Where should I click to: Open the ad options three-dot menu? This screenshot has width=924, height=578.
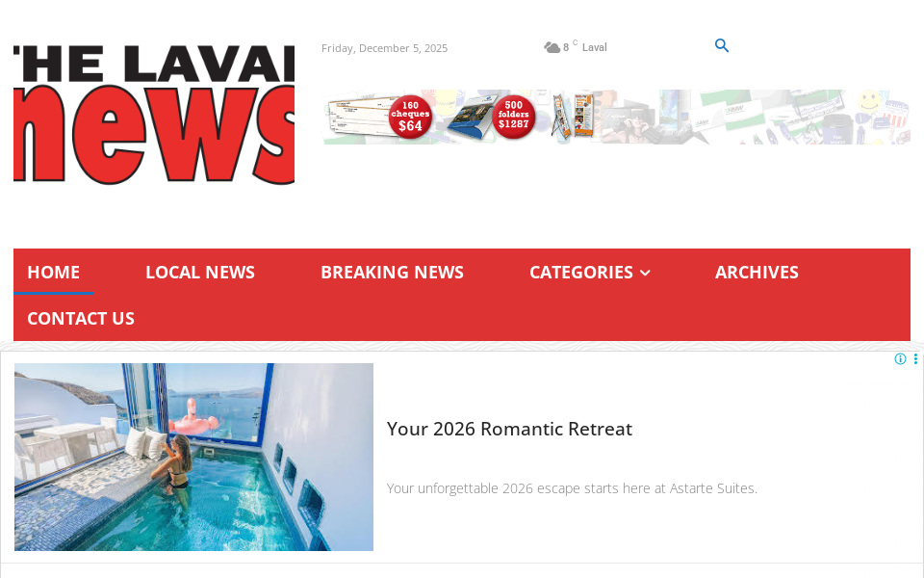(x=915, y=358)
